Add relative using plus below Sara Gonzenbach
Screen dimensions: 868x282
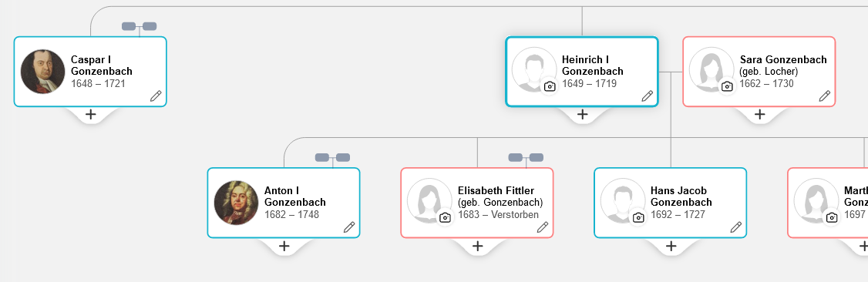click(759, 115)
